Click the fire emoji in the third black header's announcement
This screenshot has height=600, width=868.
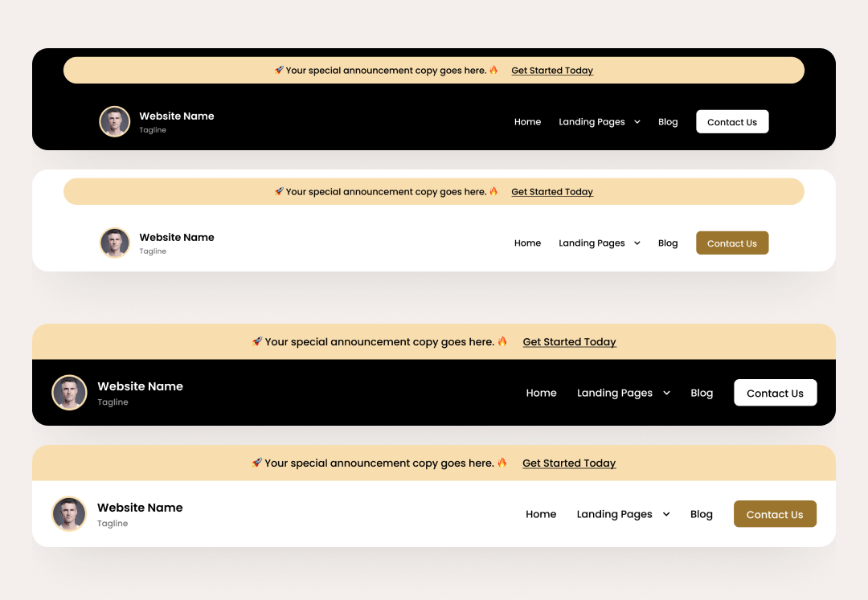coord(502,341)
